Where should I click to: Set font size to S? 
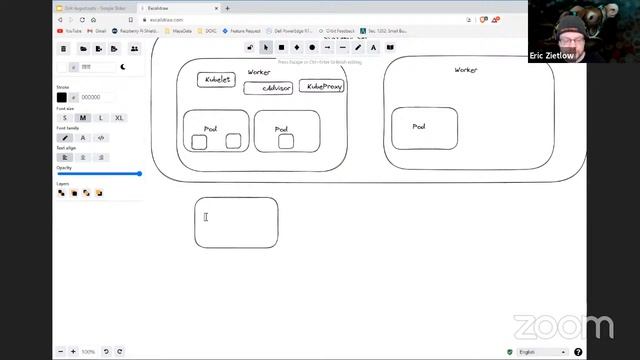64,118
